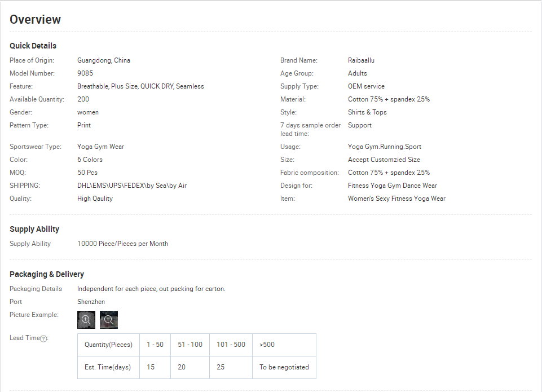Select the Women's Sexy Fitness Yoga Wear text
This screenshot has width=542, height=392.
click(x=397, y=199)
